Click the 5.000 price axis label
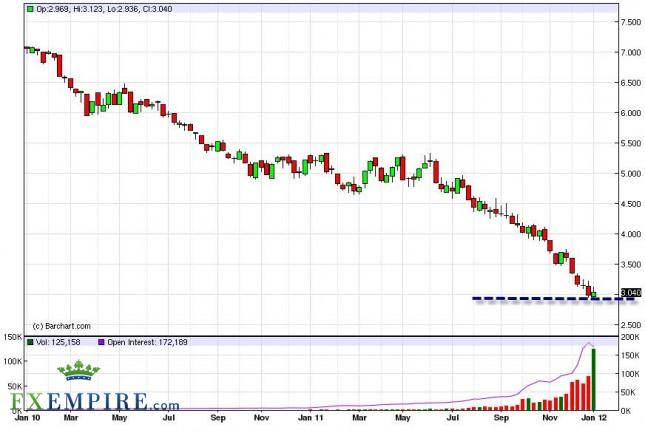Screen dimensions: 645x433 [631, 174]
